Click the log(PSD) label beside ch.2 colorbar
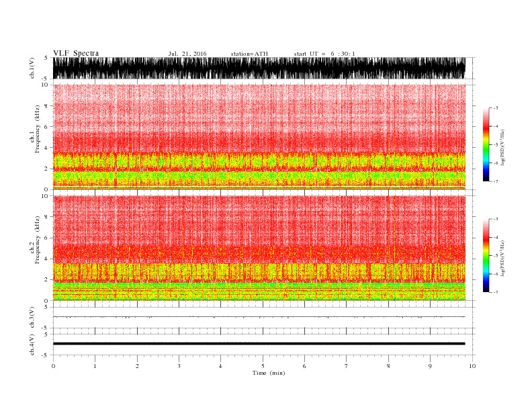532x411 pixels. click(503, 258)
